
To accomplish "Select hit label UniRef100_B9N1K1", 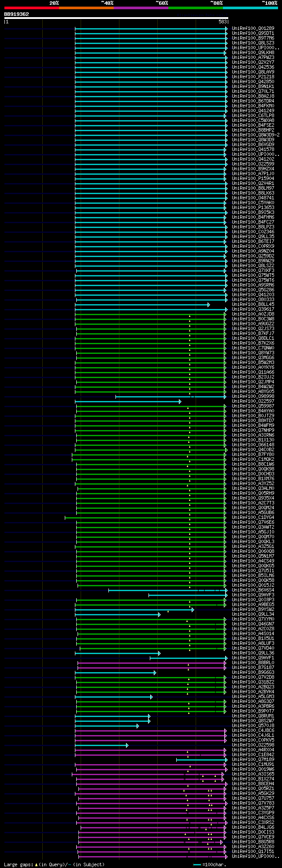I will tap(253, 86).
